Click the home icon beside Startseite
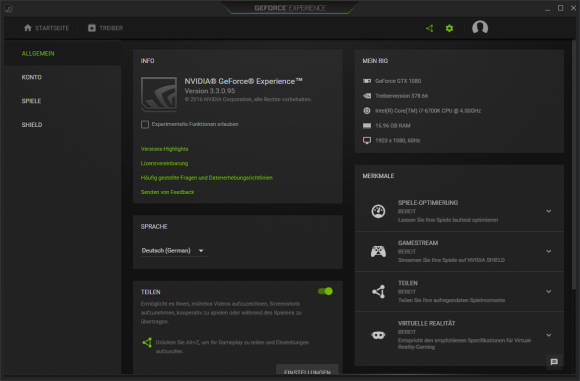 pos(28,28)
